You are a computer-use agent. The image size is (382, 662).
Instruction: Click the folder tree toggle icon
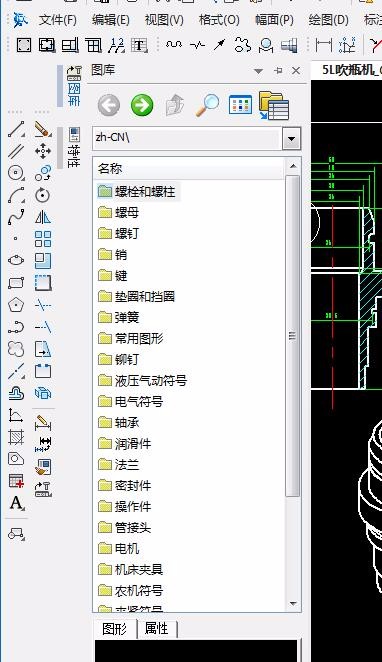click(274, 105)
